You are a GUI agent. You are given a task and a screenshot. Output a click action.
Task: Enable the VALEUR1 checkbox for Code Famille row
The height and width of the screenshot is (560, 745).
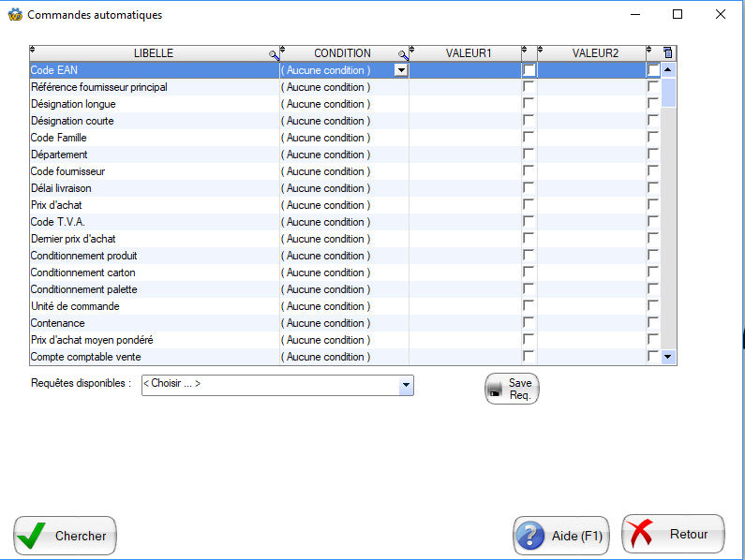coord(529,138)
